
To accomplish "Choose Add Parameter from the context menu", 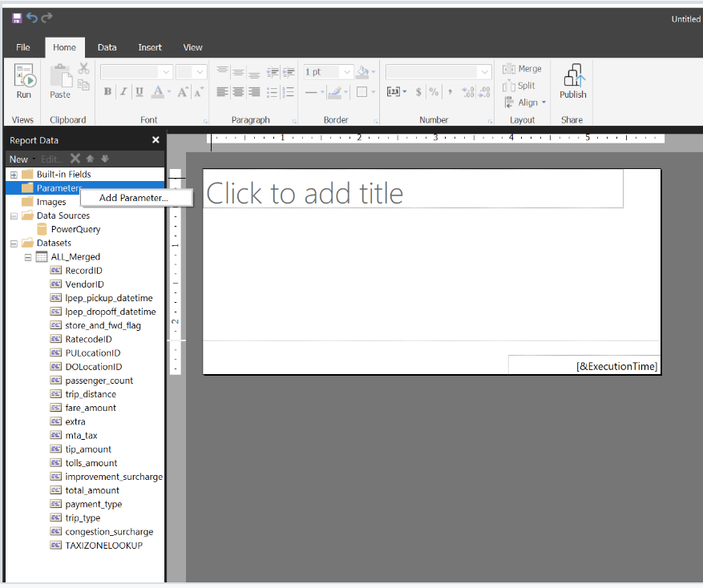I will tap(136, 197).
